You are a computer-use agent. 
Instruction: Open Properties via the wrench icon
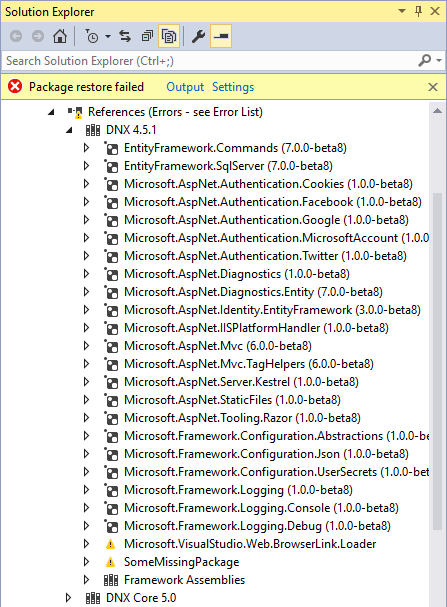point(198,36)
